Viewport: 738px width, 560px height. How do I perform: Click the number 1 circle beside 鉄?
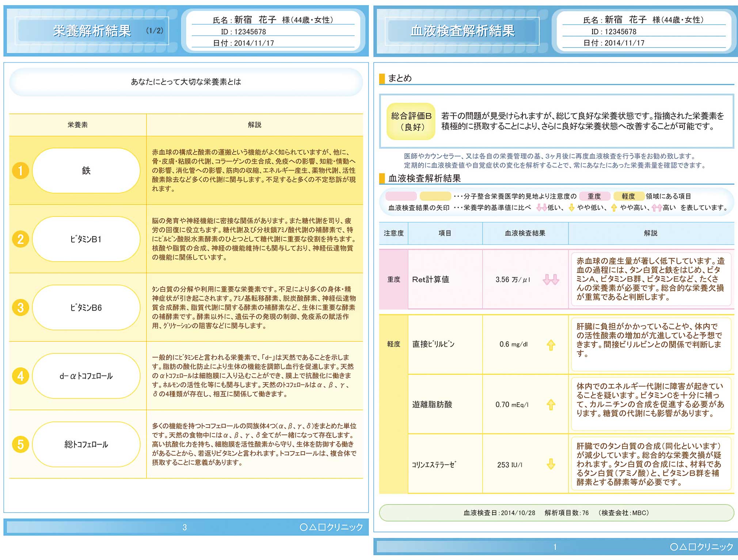tap(21, 170)
